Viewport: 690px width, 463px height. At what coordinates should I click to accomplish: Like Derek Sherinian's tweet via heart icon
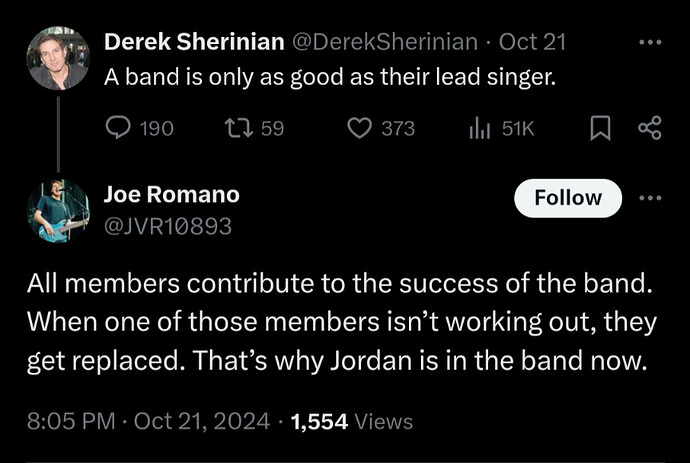360,128
